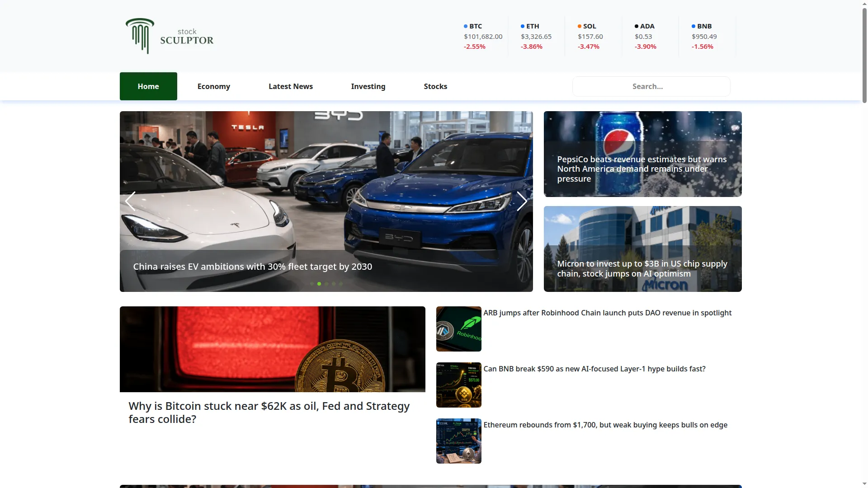Screen dimensions: 868x488
Task: Select the fifth carousel dot indicator
Action: [341, 284]
